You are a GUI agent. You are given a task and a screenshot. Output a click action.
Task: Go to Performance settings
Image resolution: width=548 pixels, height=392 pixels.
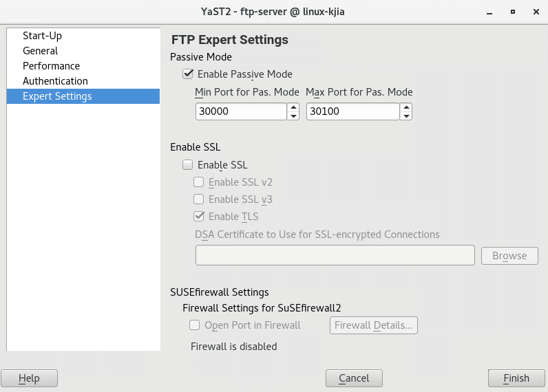51,66
